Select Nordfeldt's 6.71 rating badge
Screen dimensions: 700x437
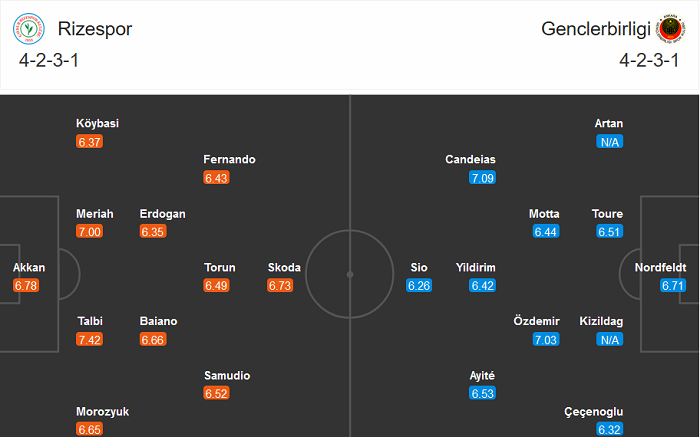(673, 286)
